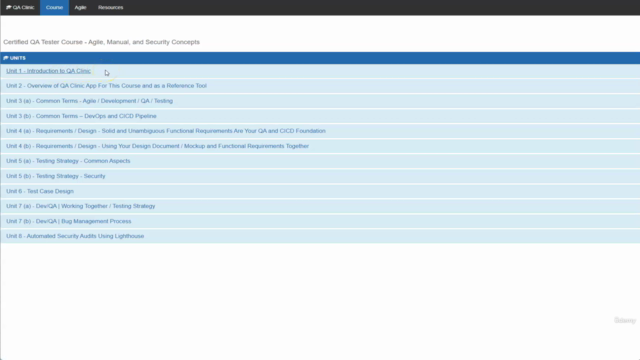Select the Course tab
Image resolution: width=640 pixels, height=360 pixels.
(54, 7)
